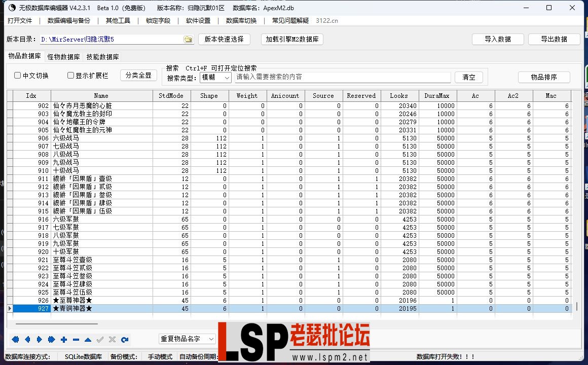The height and width of the screenshot is (365, 588).
Task: Open the 锁定字段 menu
Action: pos(158,21)
